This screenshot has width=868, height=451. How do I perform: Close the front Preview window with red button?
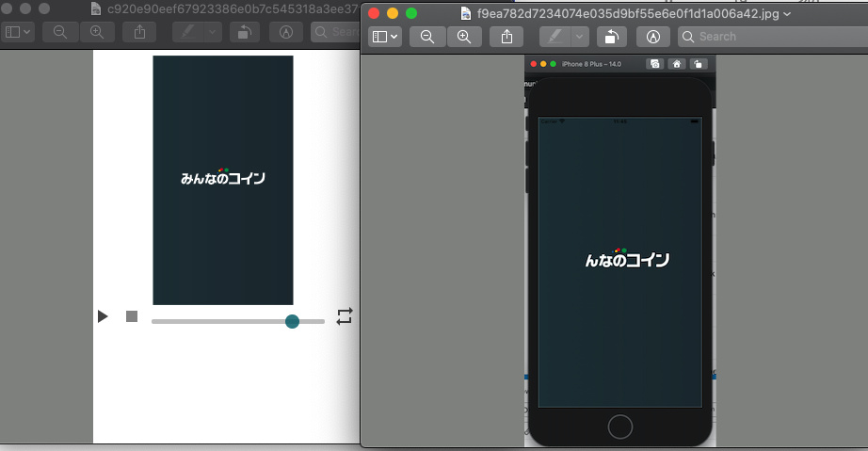[x=374, y=13]
